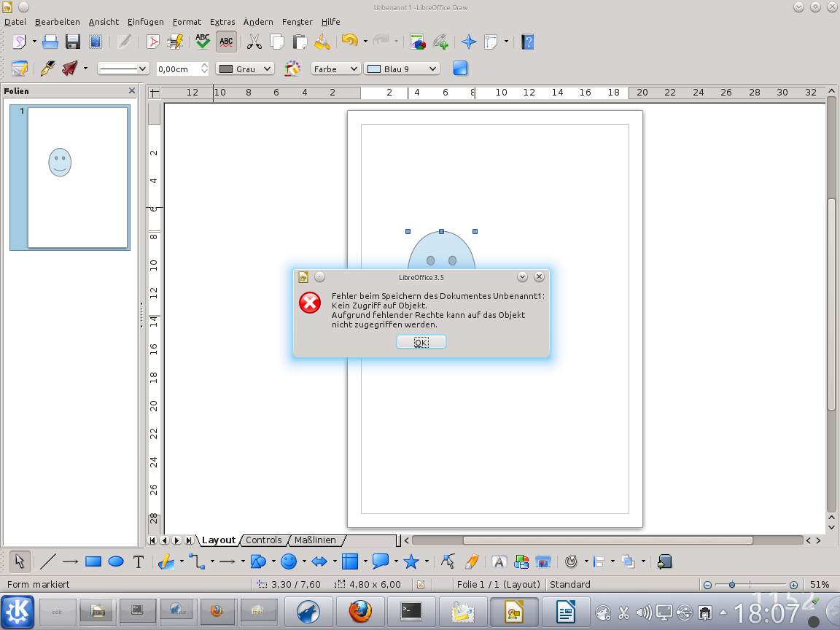Image resolution: width=840 pixels, height=630 pixels.
Task: Click the Cut scissors icon
Action: 254,42
